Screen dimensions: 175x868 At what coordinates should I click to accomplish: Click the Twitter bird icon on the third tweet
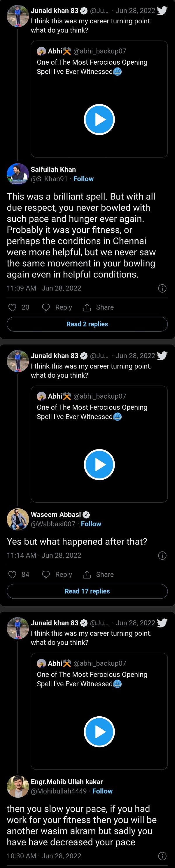(x=162, y=623)
